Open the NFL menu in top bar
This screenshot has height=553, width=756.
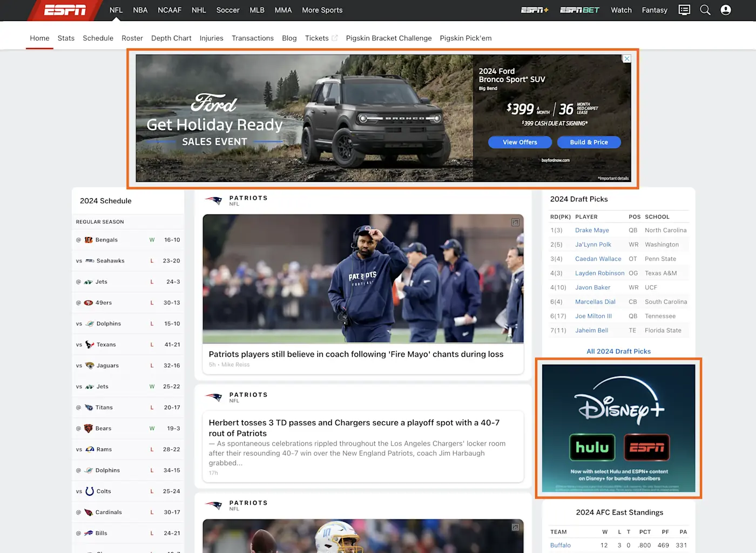(x=116, y=10)
